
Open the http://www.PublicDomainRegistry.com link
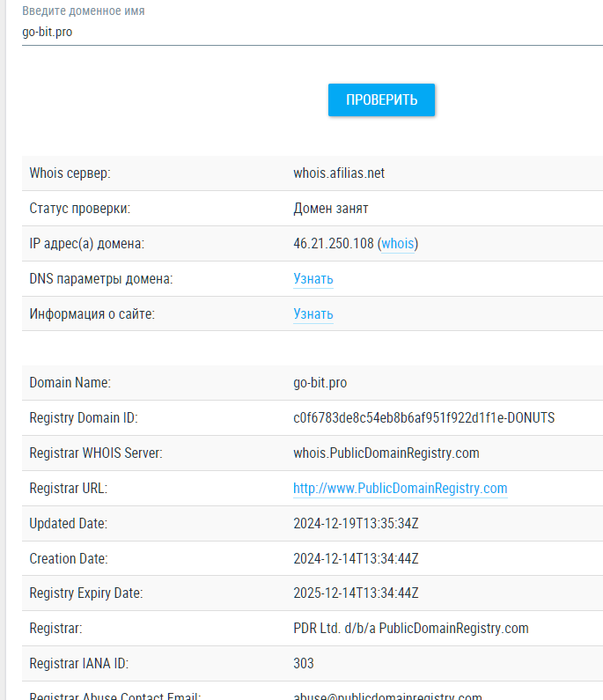click(401, 489)
